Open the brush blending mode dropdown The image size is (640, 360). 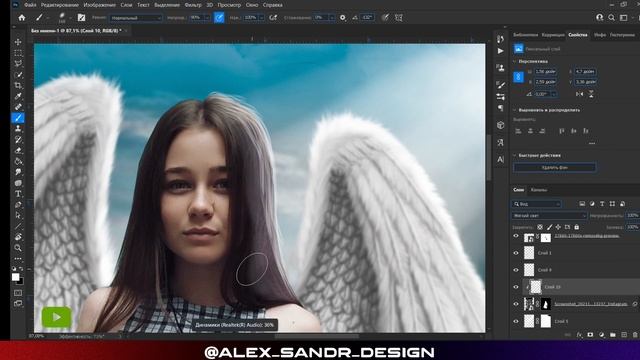(136, 18)
